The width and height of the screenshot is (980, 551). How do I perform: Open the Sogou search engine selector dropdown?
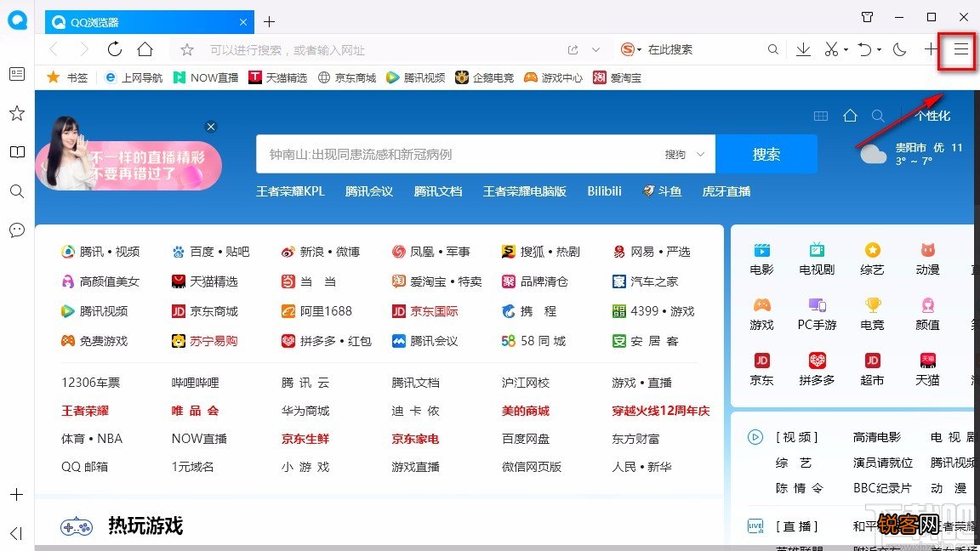pyautogui.click(x=630, y=49)
